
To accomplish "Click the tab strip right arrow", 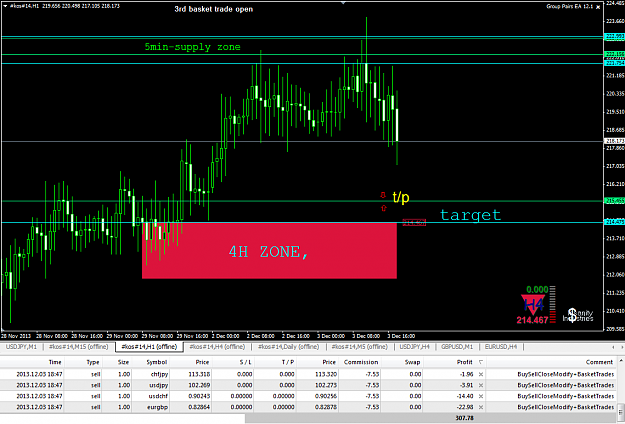I will pos(620,347).
